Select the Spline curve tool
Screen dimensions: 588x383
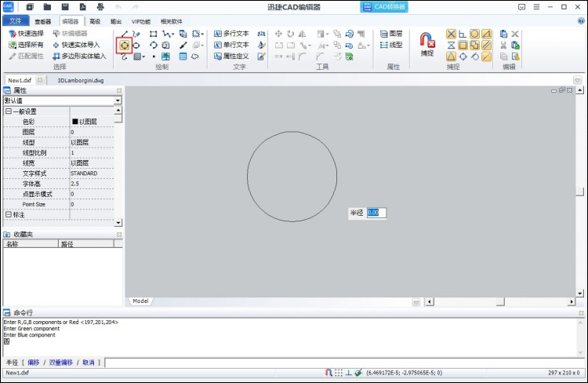124,57
